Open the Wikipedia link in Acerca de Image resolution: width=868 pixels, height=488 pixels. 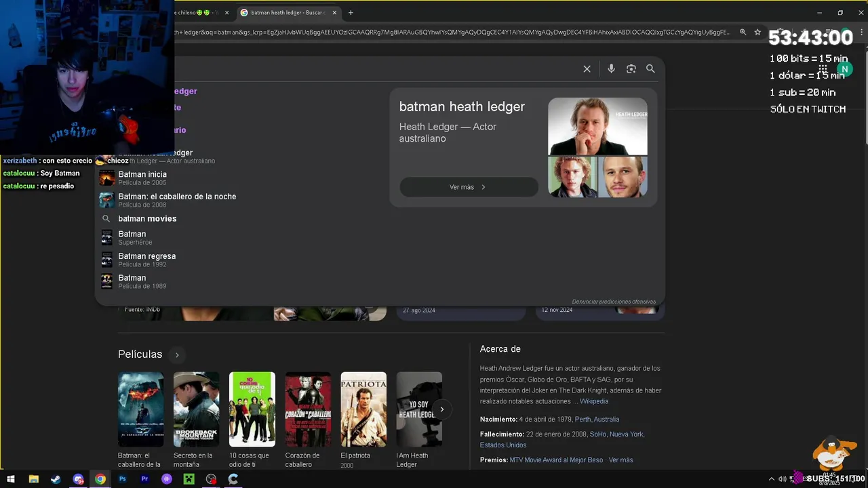coord(594,401)
